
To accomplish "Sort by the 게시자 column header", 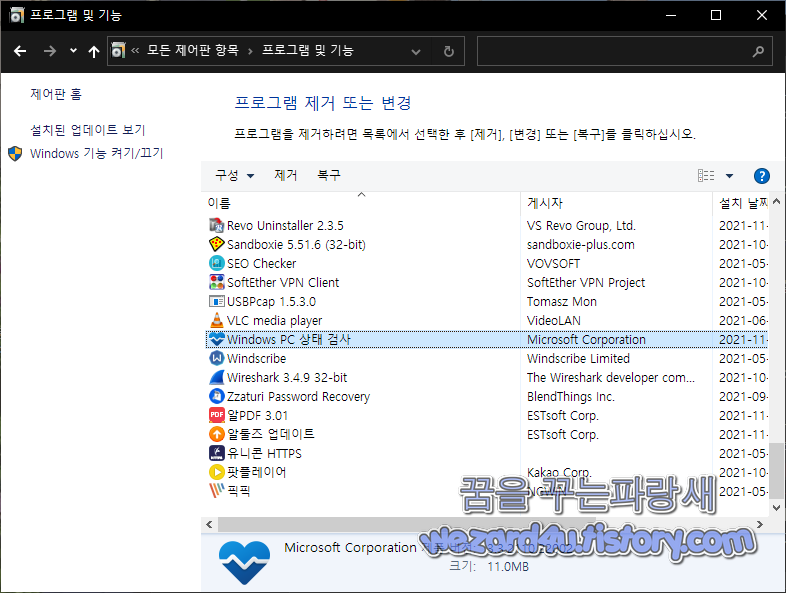I will click(616, 203).
